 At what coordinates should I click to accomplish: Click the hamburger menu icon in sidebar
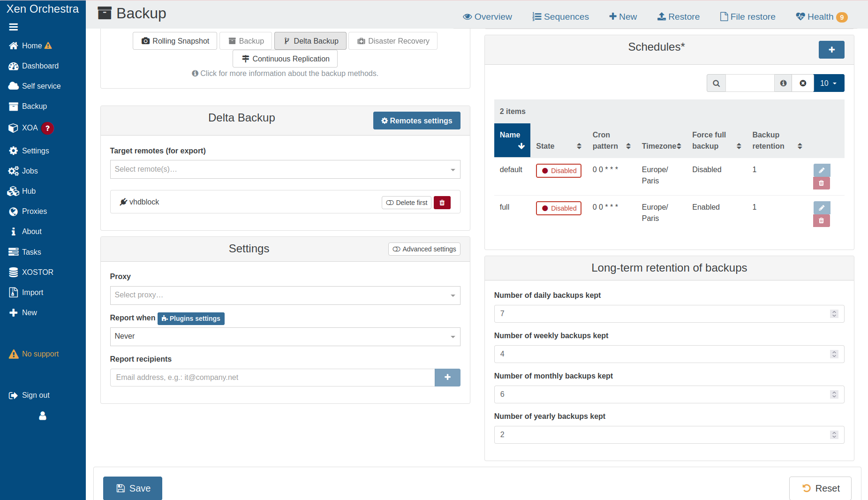(x=14, y=27)
